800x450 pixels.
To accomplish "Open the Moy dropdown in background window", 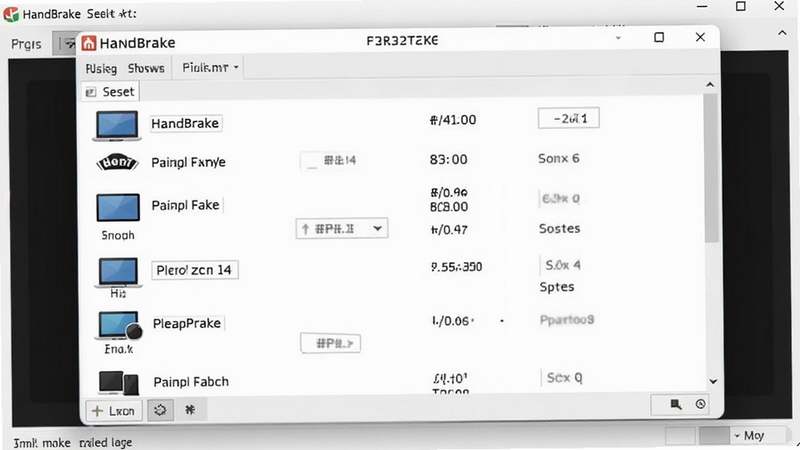I will (748, 436).
